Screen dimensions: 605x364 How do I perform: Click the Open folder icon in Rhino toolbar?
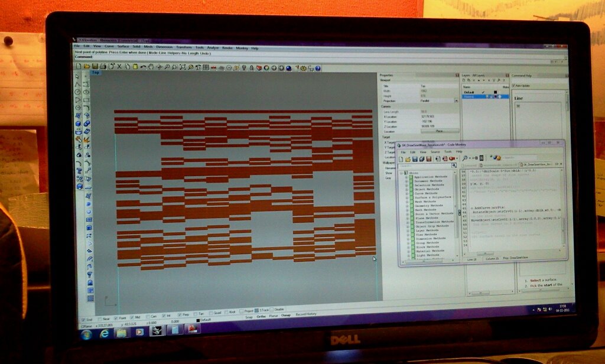click(x=86, y=67)
